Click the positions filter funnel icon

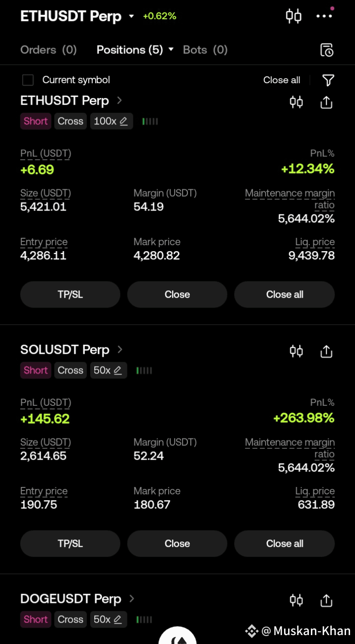[328, 80]
